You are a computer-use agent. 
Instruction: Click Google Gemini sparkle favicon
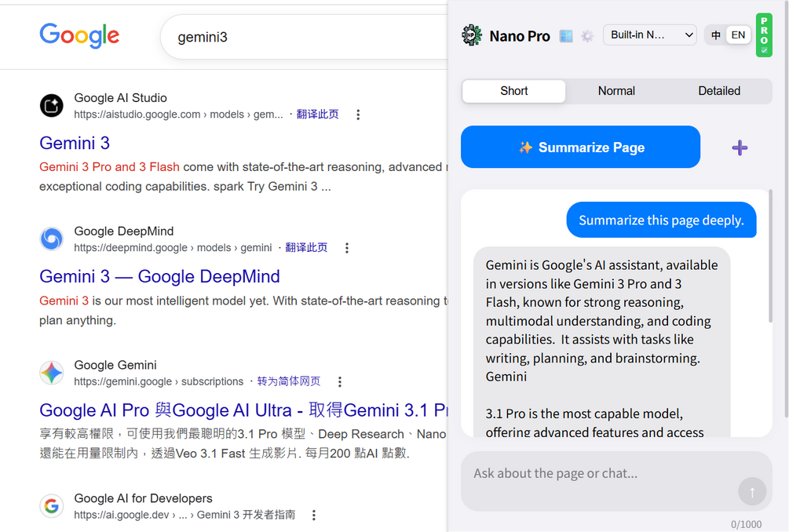click(x=51, y=373)
